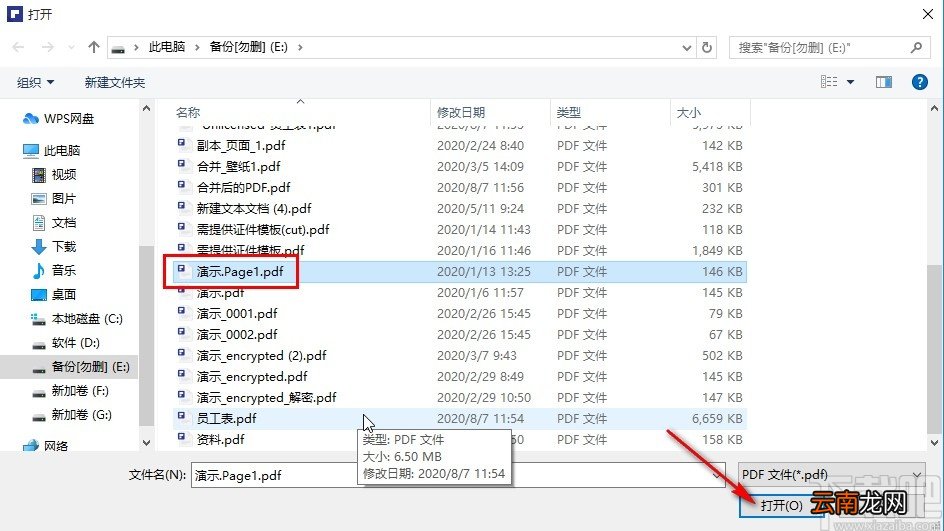Select file 需提供证件模板(cut).pdf
The width and height of the screenshot is (944, 531).
point(262,229)
